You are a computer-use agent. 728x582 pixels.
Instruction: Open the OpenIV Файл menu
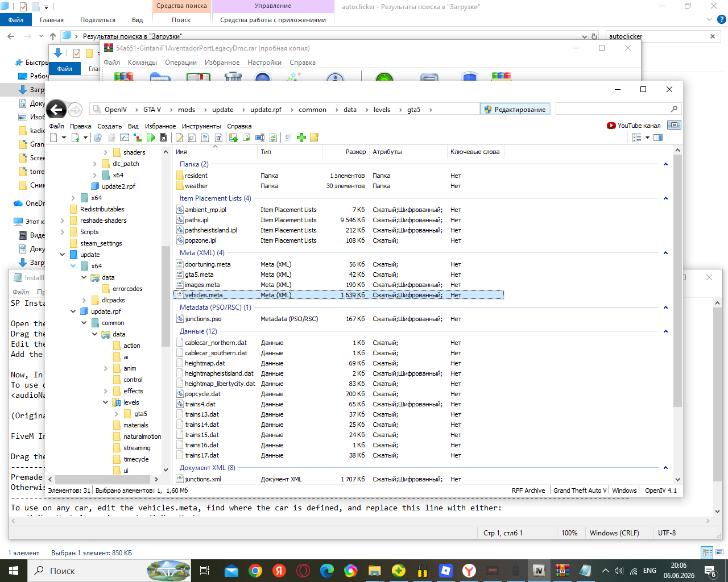coord(56,126)
